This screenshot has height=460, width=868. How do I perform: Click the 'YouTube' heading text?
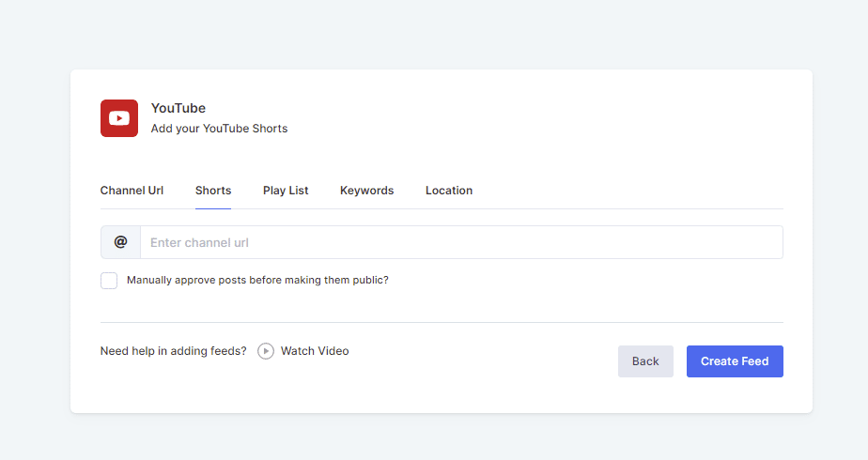(x=178, y=108)
